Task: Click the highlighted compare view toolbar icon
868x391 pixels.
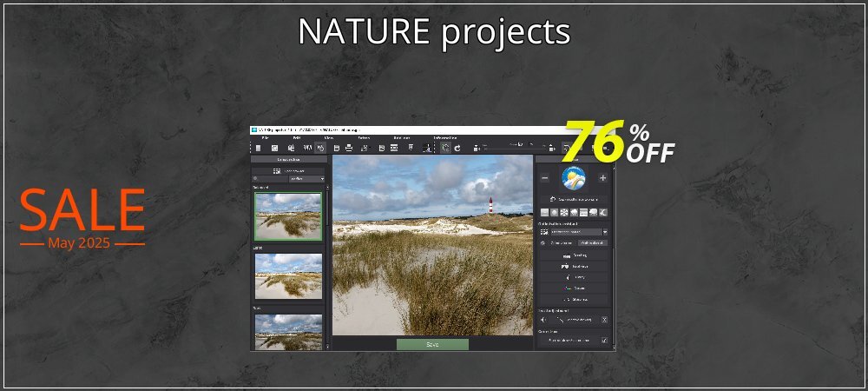Action: point(320,148)
